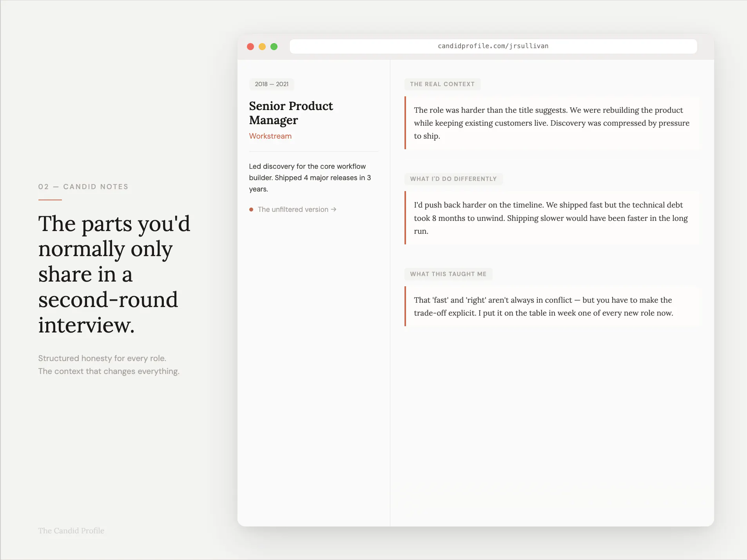747x560 pixels.
Task: Click the red close window dot
Action: point(250,47)
